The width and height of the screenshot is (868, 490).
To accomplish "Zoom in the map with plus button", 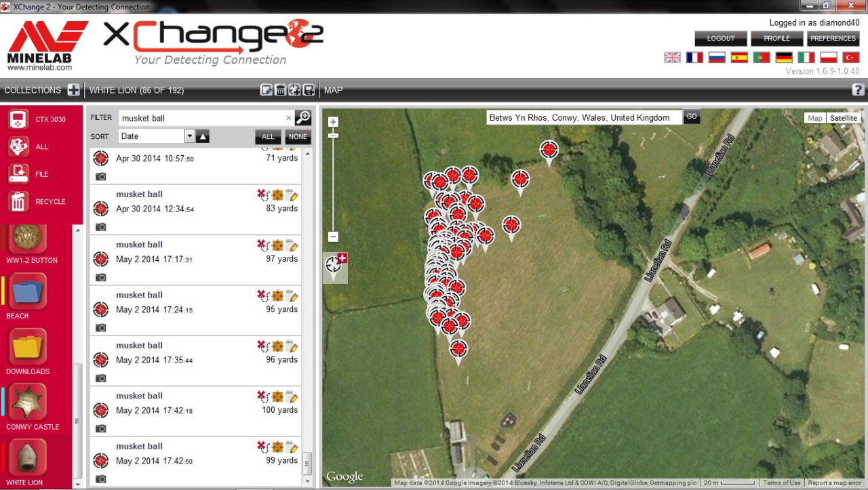I will pos(333,123).
